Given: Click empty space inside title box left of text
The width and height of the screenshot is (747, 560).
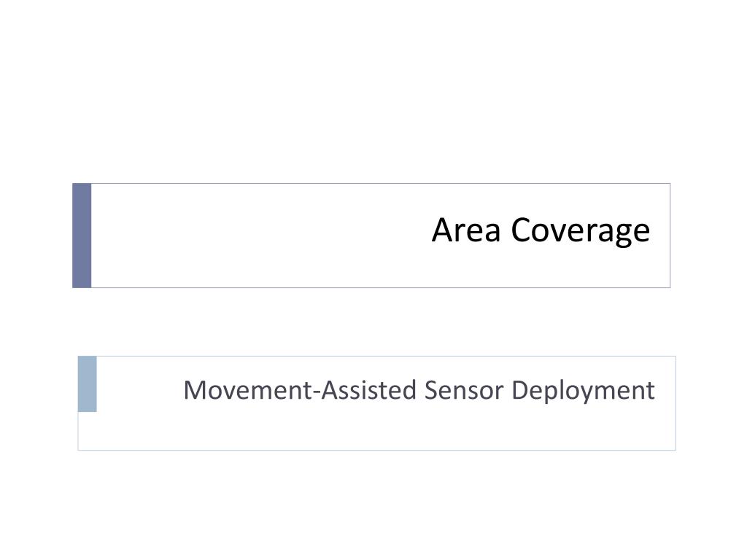Looking at the screenshot, I should tap(258, 236).
